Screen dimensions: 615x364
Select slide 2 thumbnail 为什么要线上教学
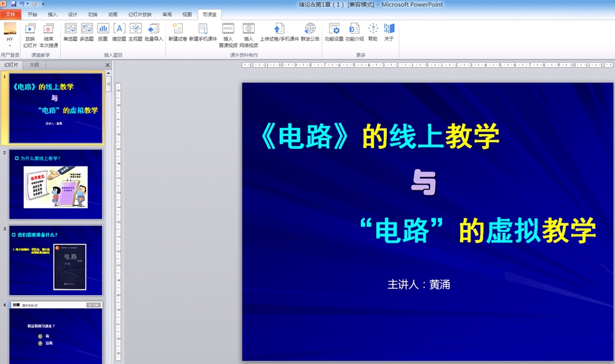point(56,184)
